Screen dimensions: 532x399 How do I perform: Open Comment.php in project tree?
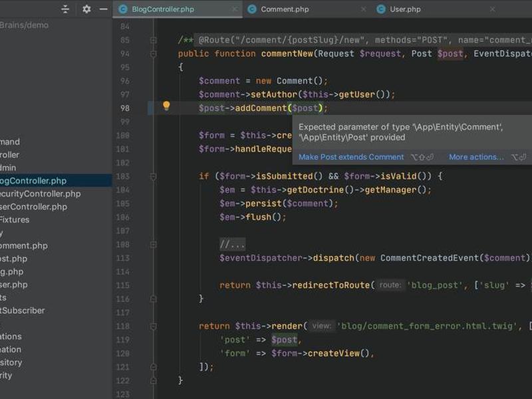24,245
